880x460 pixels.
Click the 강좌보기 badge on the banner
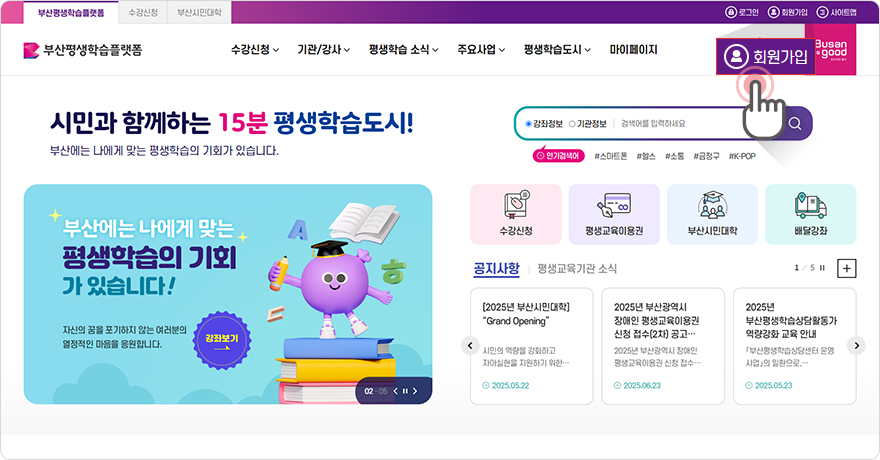click(x=222, y=341)
